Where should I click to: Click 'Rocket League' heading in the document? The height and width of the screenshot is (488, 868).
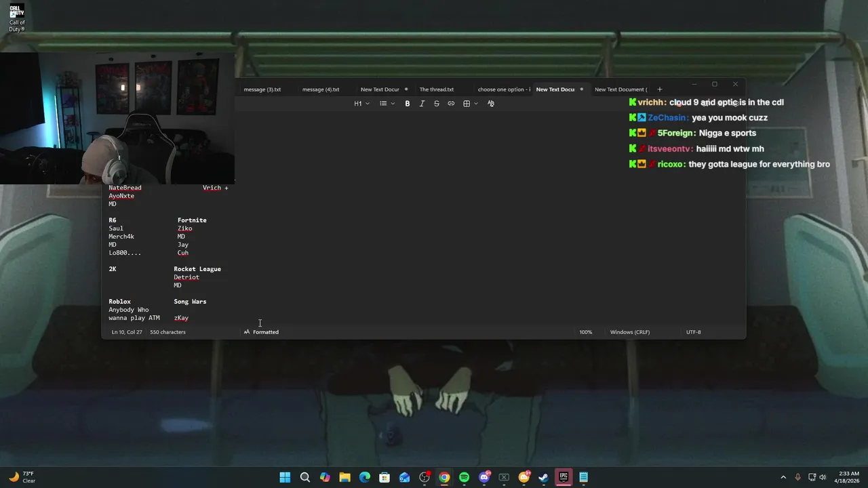pyautogui.click(x=197, y=269)
